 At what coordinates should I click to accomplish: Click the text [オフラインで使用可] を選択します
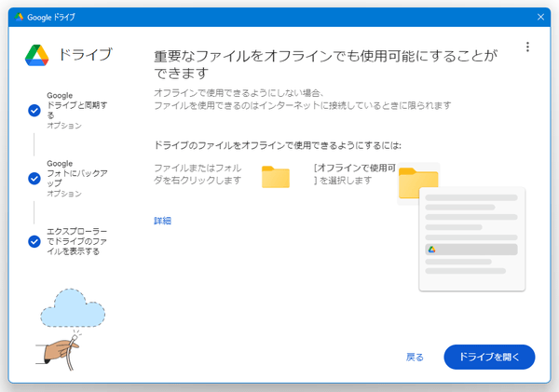click(355, 174)
